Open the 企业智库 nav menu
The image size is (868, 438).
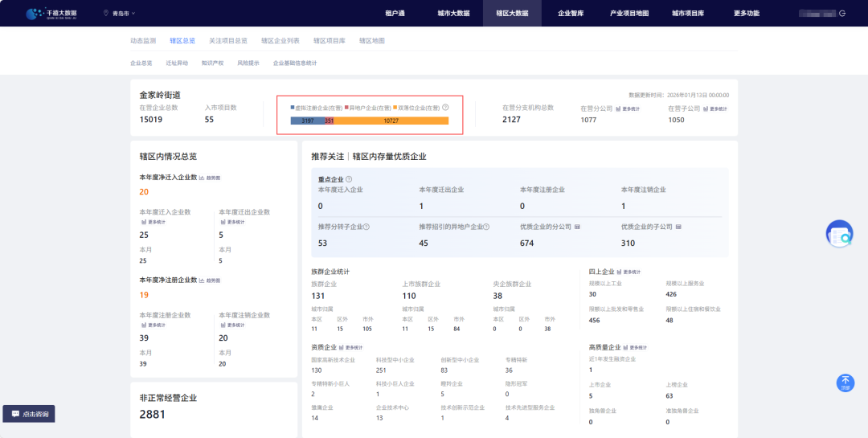tap(571, 14)
